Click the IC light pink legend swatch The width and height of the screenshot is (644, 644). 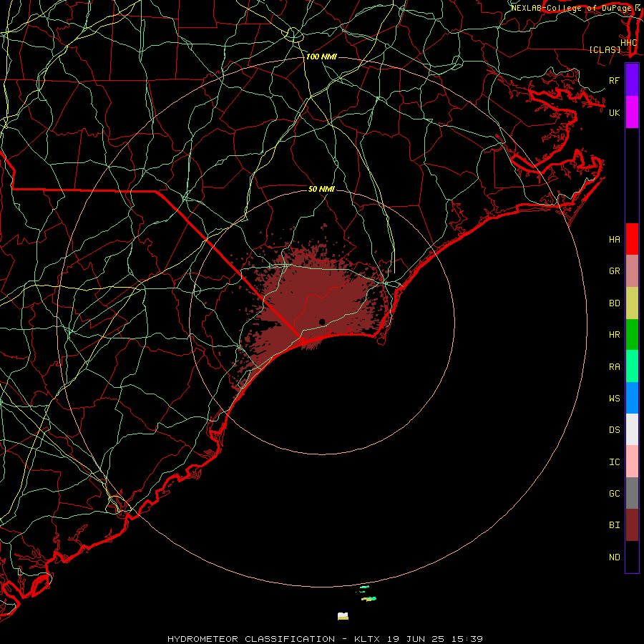(632, 462)
